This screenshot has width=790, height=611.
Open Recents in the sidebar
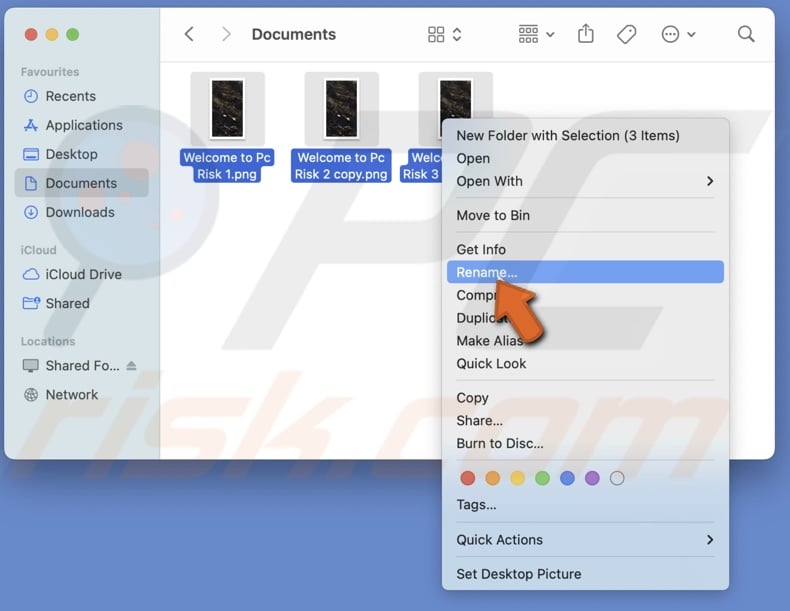click(x=70, y=96)
